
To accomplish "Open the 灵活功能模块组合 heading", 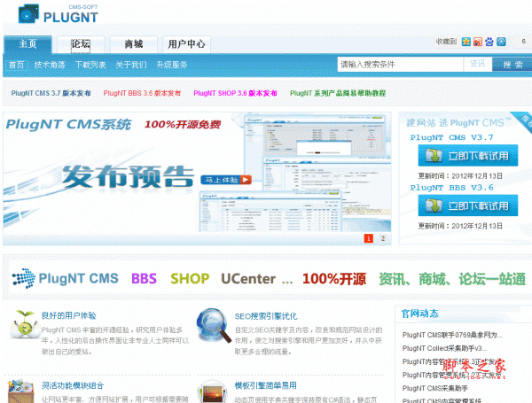I will [73, 385].
